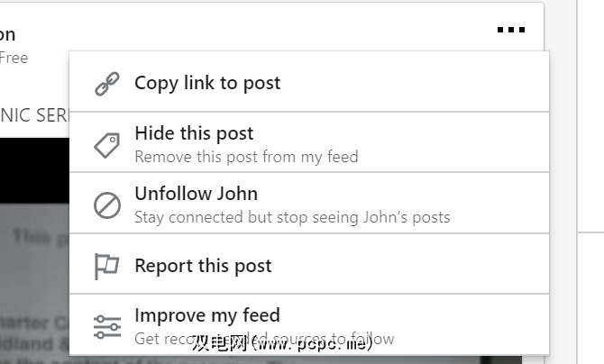
Task: Open the three-dot post options menu
Action: tap(511, 30)
